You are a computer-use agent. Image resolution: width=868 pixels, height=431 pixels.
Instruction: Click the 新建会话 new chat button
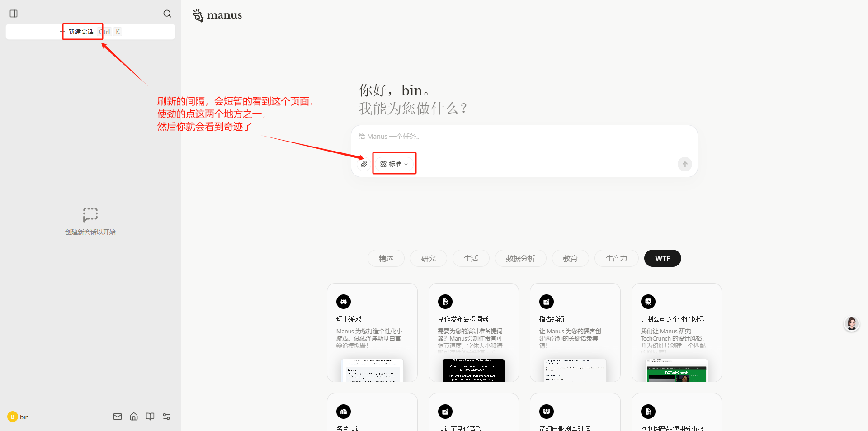click(x=90, y=32)
